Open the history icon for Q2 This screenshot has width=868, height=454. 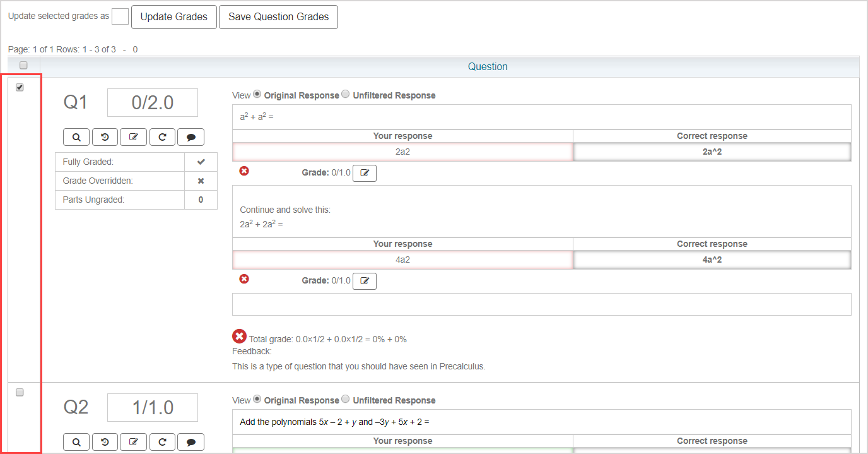pyautogui.click(x=105, y=442)
